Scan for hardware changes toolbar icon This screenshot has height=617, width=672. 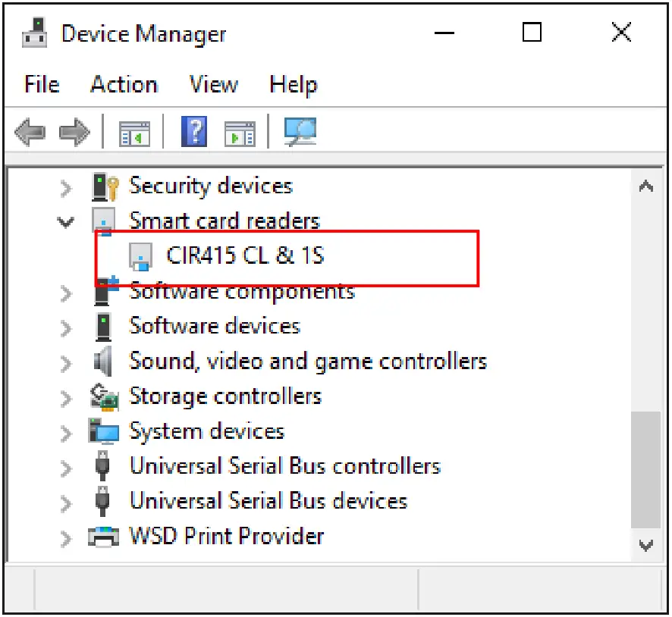[300, 133]
